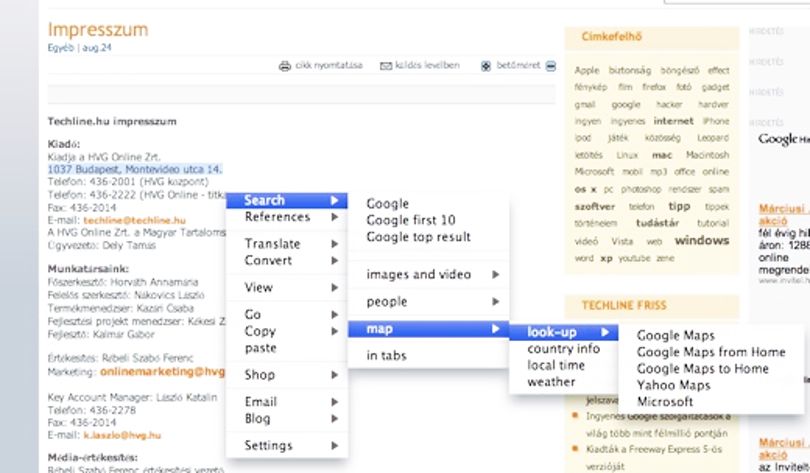This screenshot has width=810, height=473.
Task: Click the printer icon for cikk nyomtatása
Action: (x=285, y=66)
